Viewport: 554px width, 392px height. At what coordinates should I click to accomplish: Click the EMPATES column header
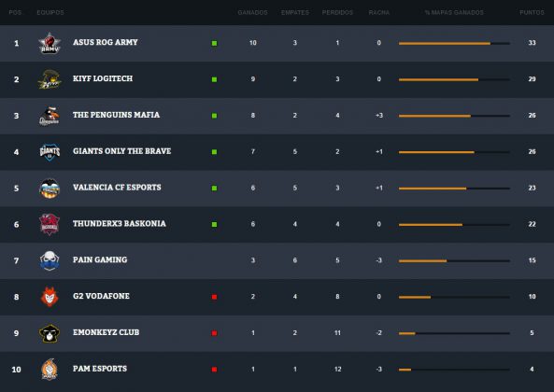click(295, 12)
